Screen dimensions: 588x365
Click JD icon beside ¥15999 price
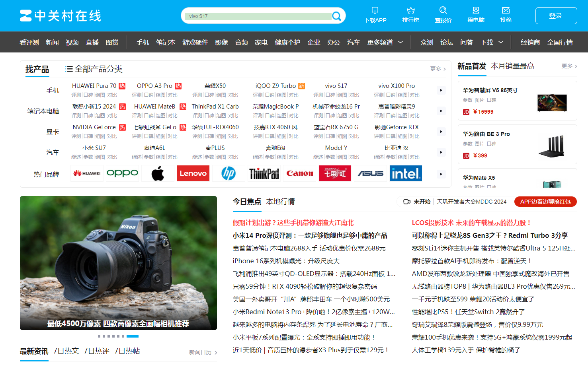click(466, 112)
